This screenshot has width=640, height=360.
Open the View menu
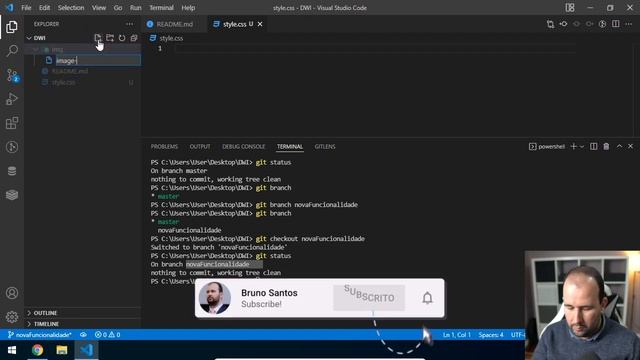coord(99,8)
